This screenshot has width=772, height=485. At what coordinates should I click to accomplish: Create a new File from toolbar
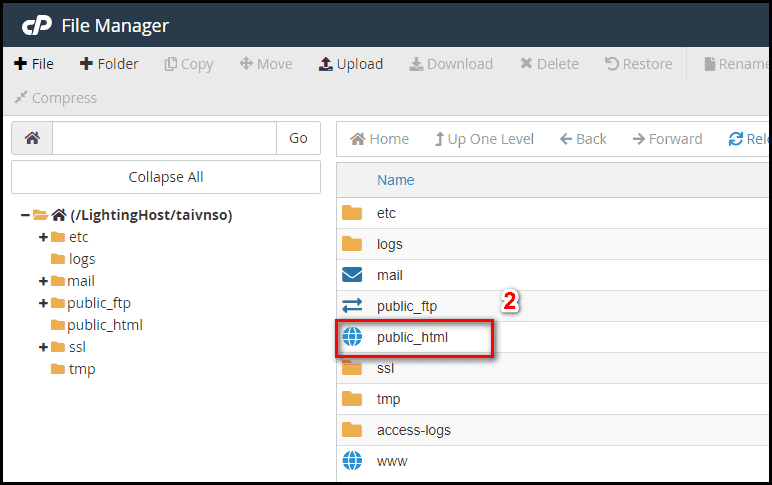pos(34,64)
